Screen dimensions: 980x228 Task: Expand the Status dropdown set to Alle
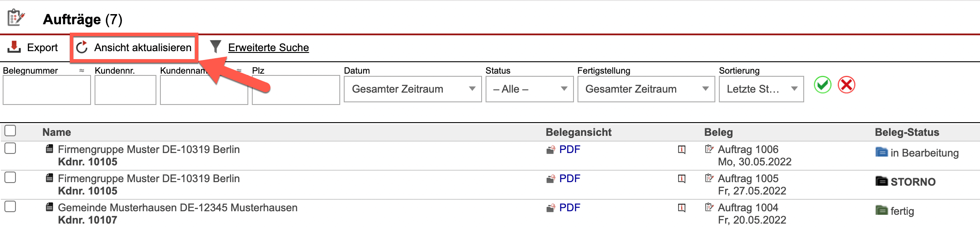529,89
